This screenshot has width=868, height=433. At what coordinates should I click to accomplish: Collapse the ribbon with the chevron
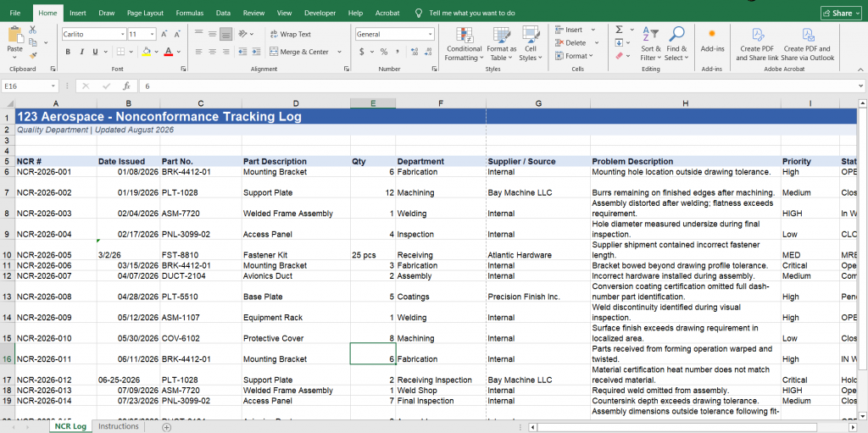coord(860,69)
